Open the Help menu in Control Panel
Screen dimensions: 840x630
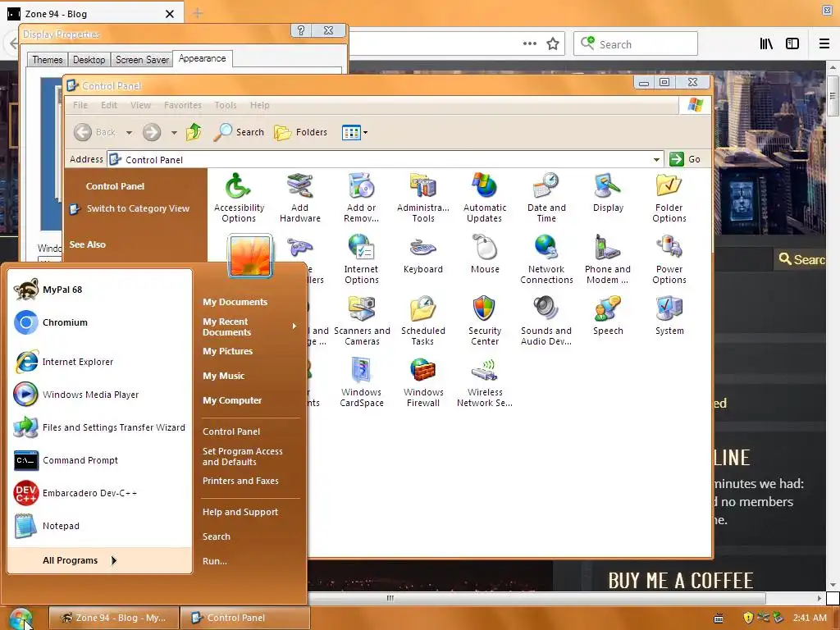click(x=260, y=105)
